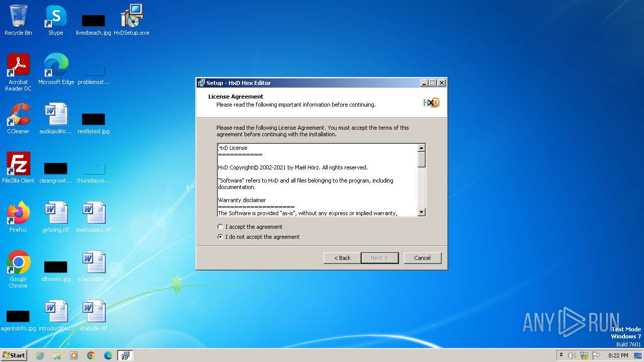Select the problemsst... desktop file
644x362 pixels.
coord(94,73)
